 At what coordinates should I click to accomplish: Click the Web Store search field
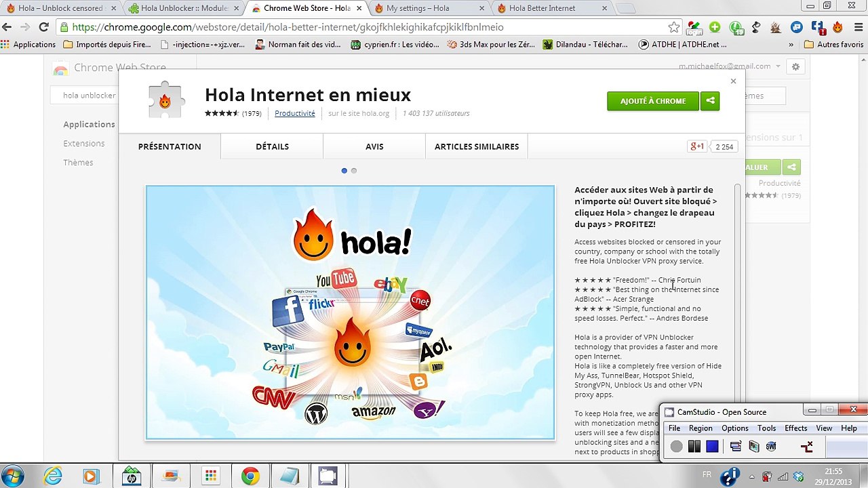[85, 96]
